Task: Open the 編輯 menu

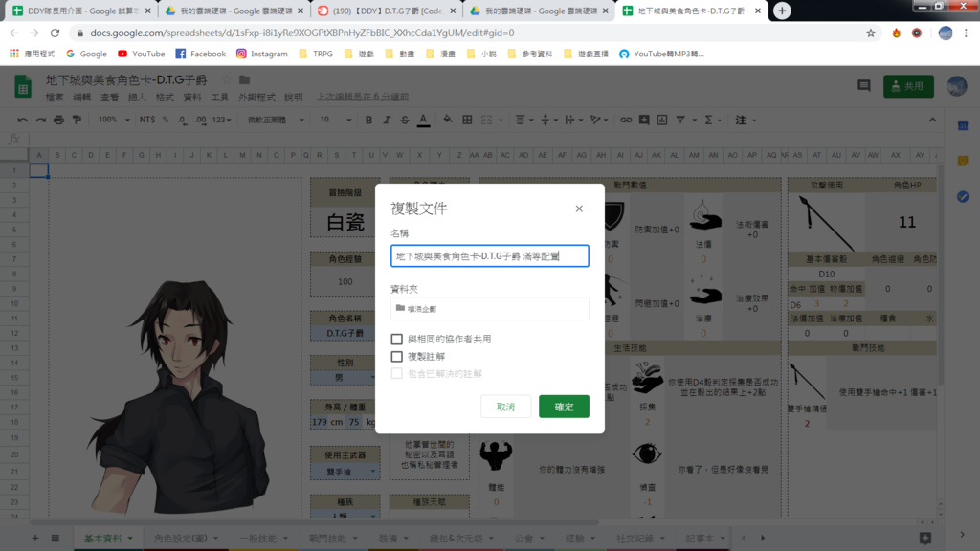Action: [82, 97]
